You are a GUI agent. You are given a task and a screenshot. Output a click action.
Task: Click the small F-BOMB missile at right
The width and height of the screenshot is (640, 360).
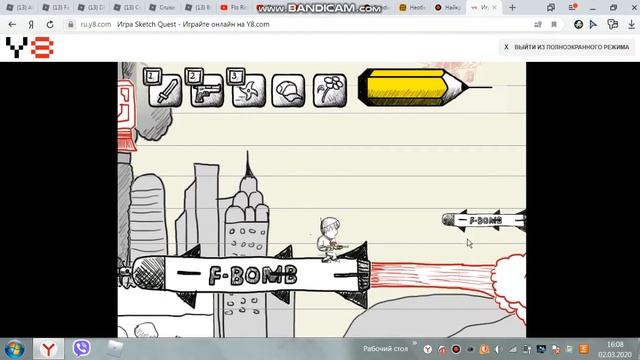484,220
